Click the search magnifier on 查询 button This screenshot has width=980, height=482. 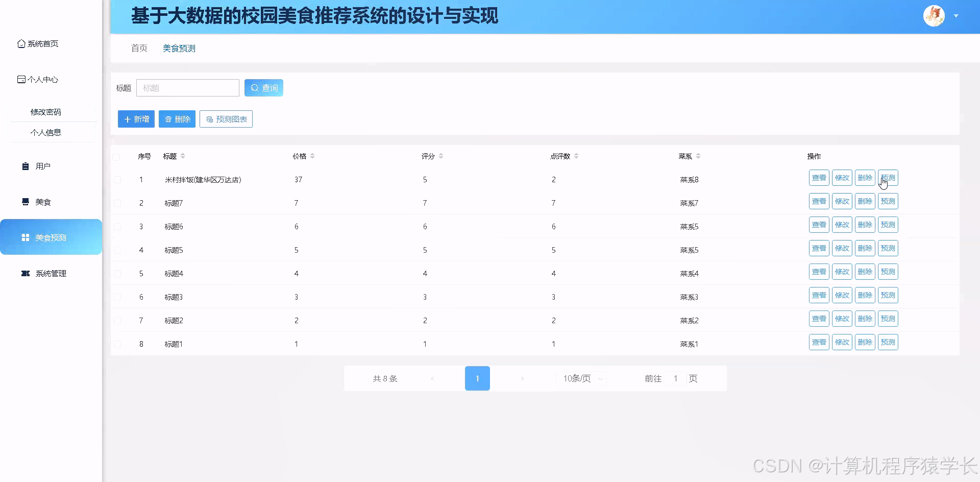click(x=254, y=87)
